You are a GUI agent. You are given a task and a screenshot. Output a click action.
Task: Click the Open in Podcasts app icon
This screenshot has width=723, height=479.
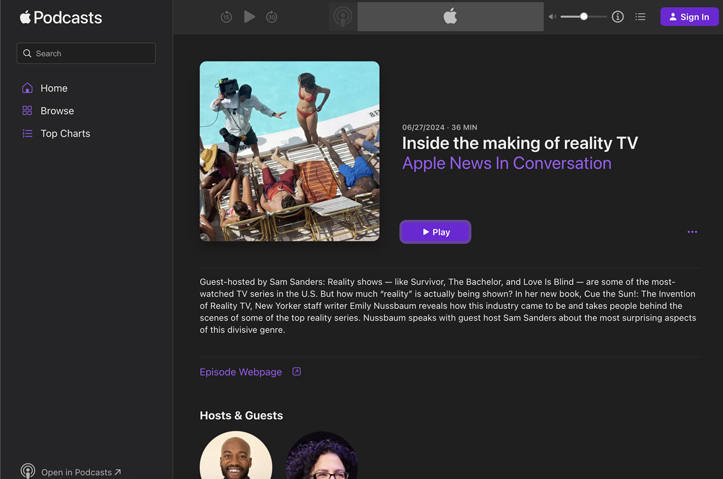tap(28, 471)
